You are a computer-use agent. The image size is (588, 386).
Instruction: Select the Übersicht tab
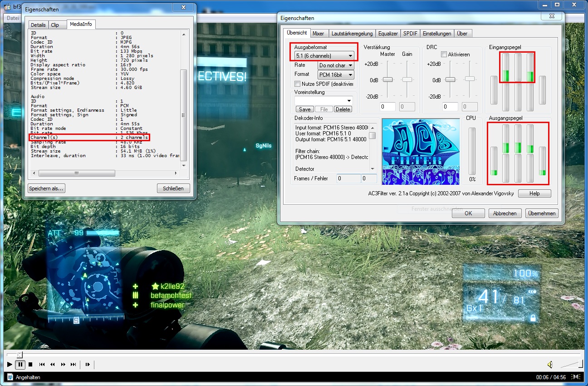(297, 33)
